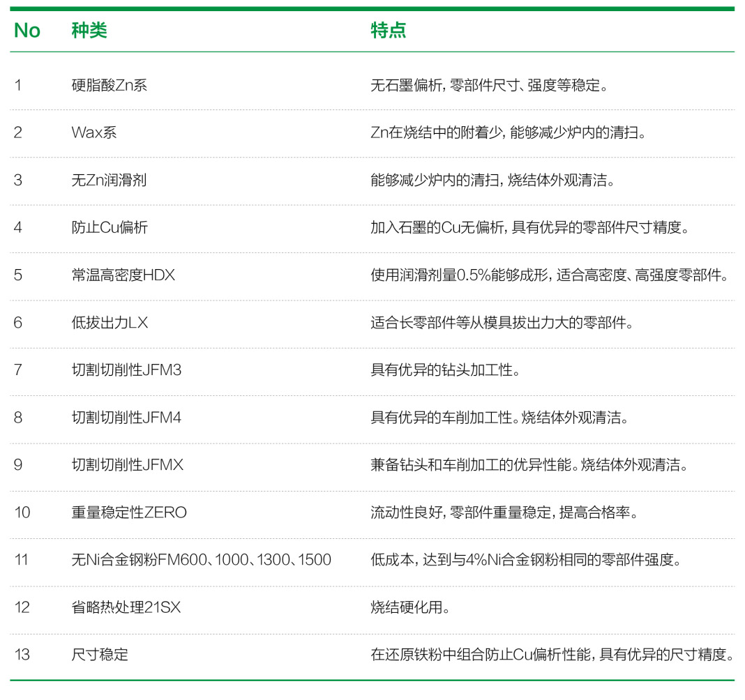
Task: Click the 'No' column header
Action: (27, 31)
